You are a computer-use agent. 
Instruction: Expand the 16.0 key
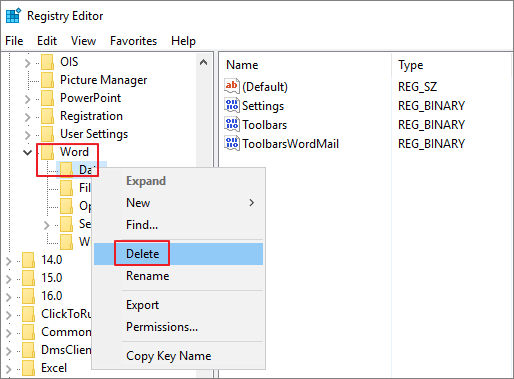pyautogui.click(x=9, y=297)
